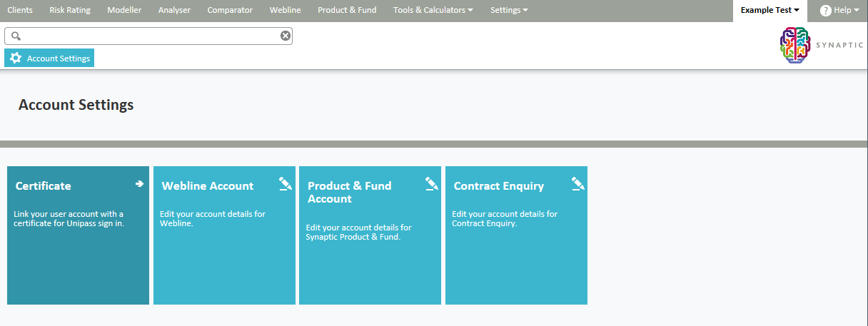Click the Account Settings gear icon

[16, 58]
